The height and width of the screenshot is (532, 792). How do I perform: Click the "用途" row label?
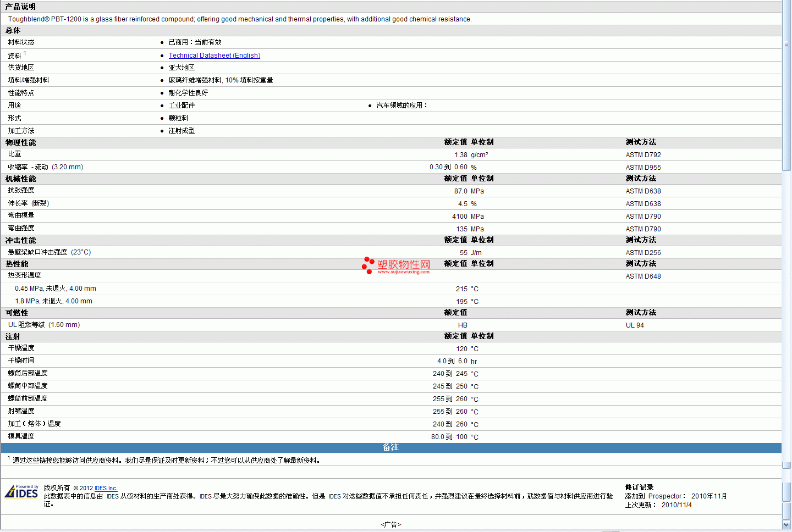pos(15,106)
